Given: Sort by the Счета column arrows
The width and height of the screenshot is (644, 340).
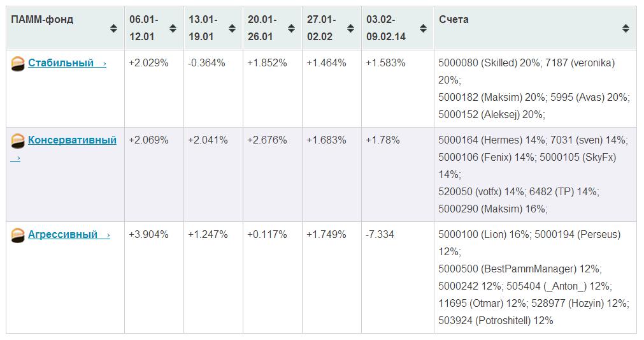Looking at the screenshot, I should (626, 28).
